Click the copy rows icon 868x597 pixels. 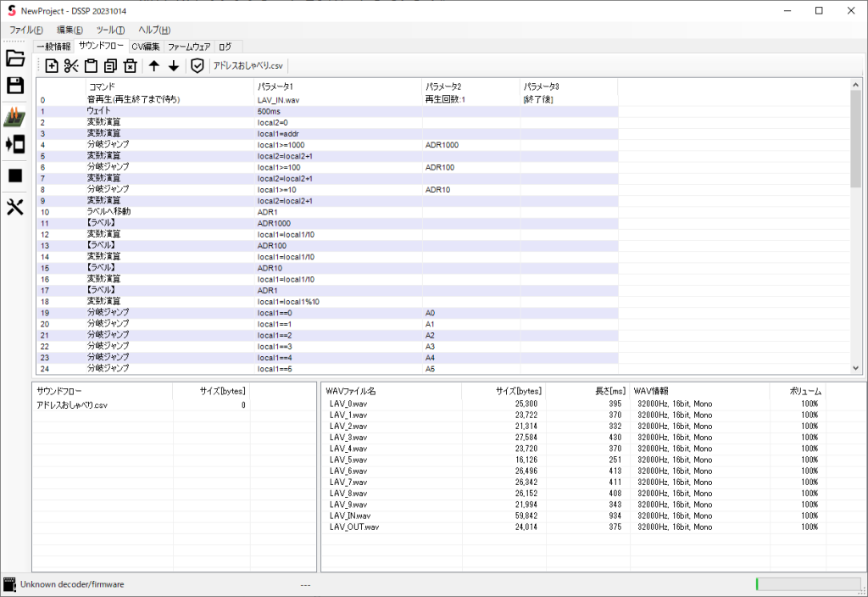pos(110,66)
